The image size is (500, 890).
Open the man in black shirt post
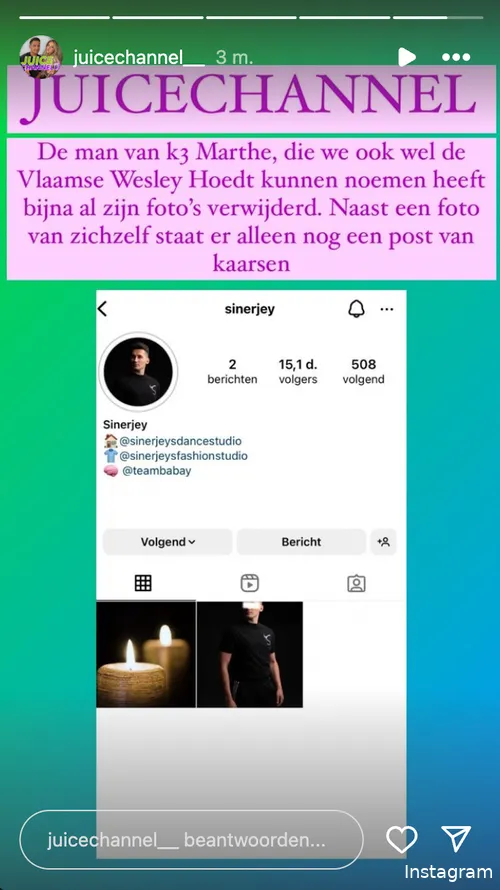(x=250, y=654)
